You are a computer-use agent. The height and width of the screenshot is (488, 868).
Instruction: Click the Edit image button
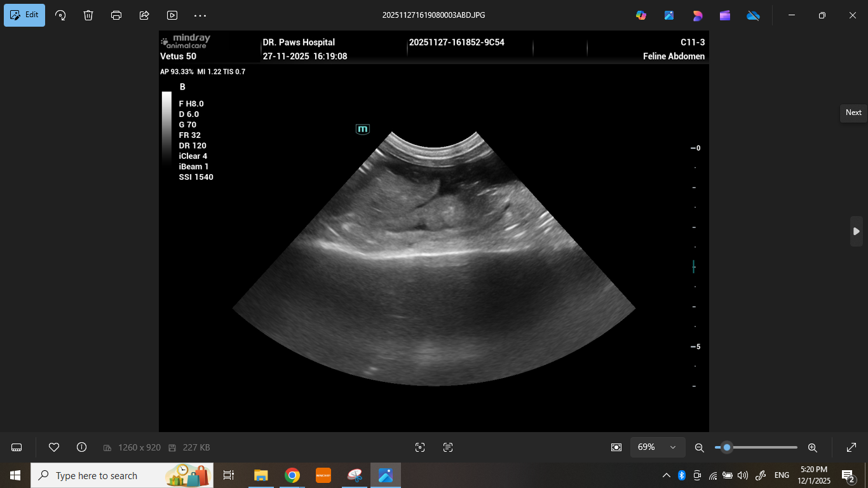click(x=24, y=15)
